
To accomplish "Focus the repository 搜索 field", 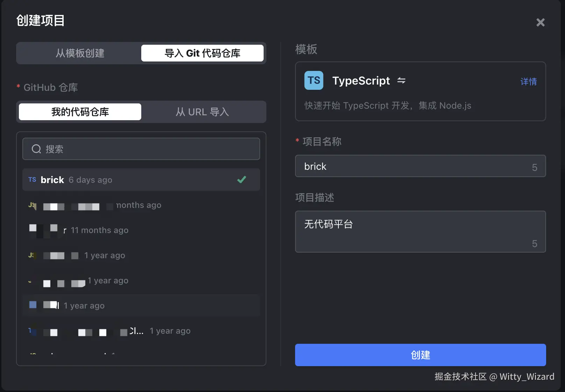I will (147, 149).
